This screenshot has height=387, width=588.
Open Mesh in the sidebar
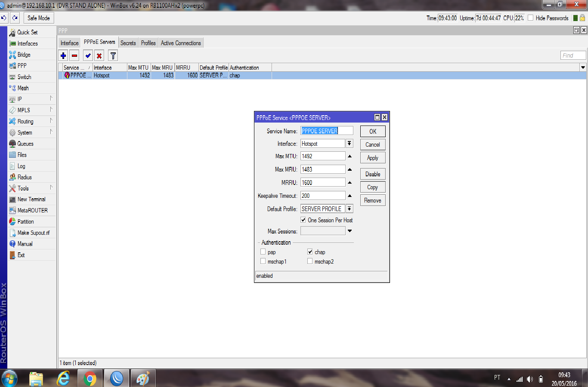pyautogui.click(x=23, y=88)
